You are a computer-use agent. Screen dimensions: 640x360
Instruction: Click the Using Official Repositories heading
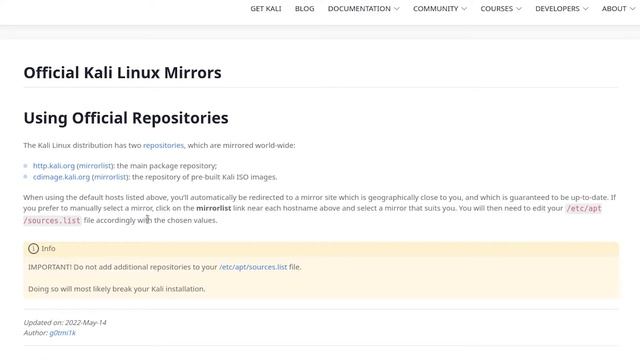coord(126,118)
